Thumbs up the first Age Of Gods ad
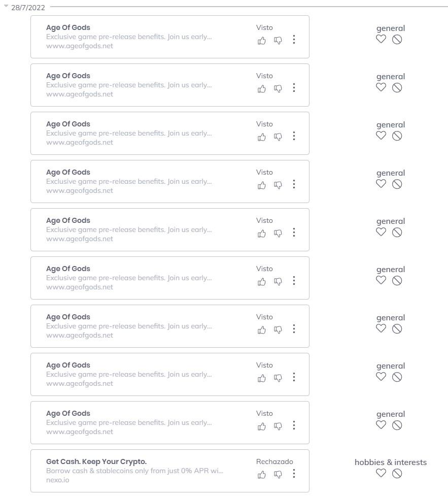This screenshot has width=448, height=496. (262, 40)
